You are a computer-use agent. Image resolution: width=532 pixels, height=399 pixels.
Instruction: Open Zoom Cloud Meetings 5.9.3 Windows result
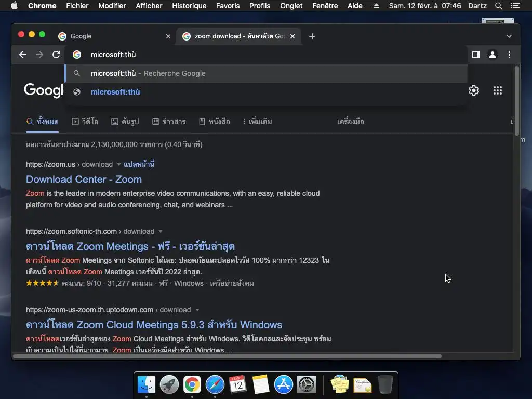click(154, 325)
